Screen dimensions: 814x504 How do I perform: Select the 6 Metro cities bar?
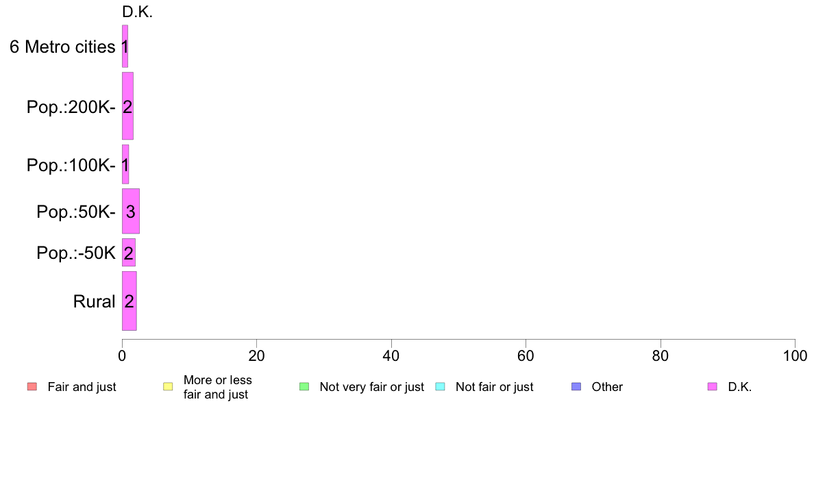tap(125, 46)
